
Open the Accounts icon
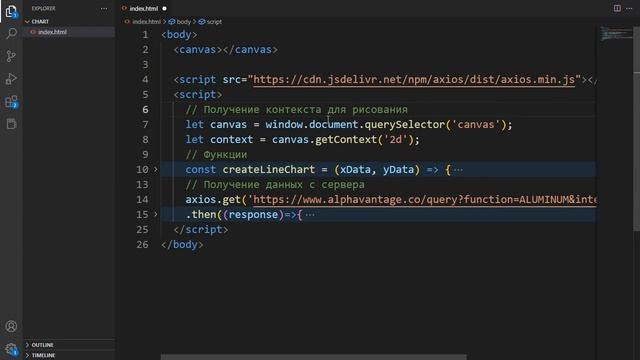click(11, 326)
